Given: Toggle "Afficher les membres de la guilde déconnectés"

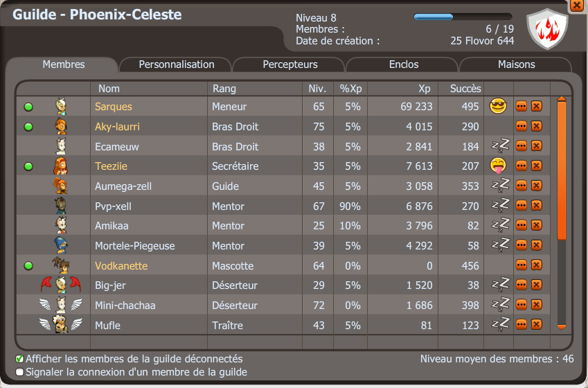Looking at the screenshot, I should tap(19, 359).
